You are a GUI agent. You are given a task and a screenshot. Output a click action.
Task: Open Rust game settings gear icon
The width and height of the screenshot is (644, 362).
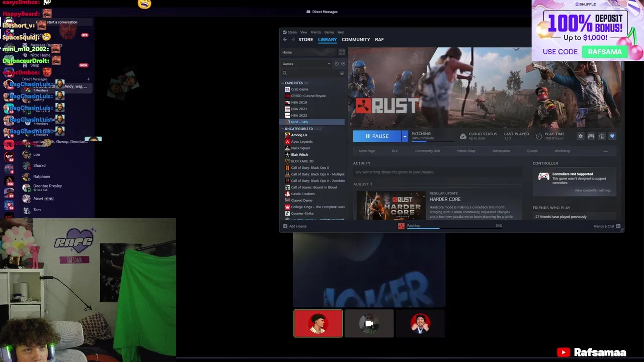[x=580, y=136]
